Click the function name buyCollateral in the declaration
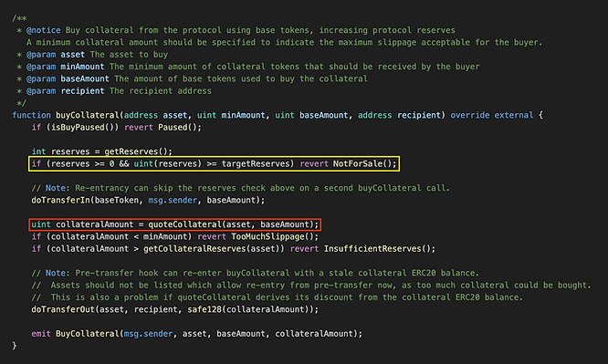The height and width of the screenshot is (364, 608). pos(88,115)
